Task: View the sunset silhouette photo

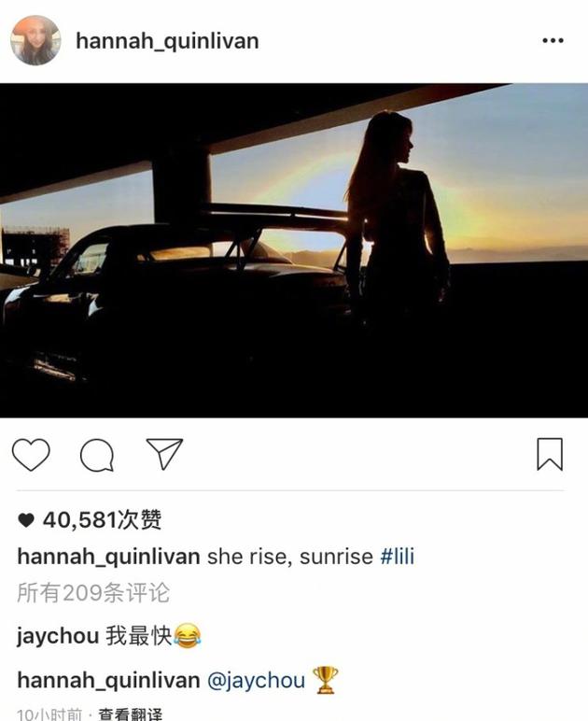Action: coord(294,250)
